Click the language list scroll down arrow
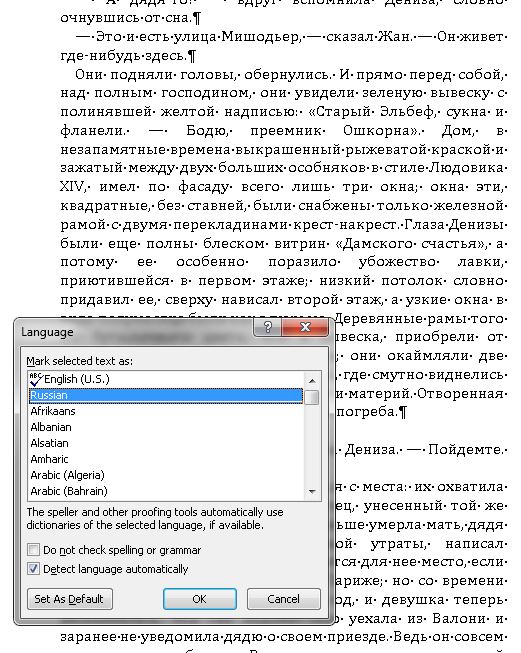Screen dimensions: 521x653 pyautogui.click(x=312, y=492)
